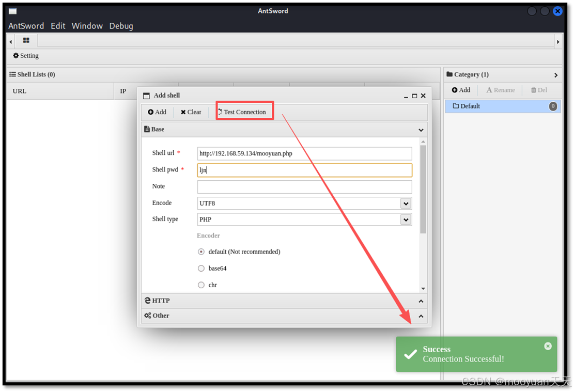Clear the Add shell form
Image resolution: width=574 pixels, height=392 pixels.
point(191,112)
